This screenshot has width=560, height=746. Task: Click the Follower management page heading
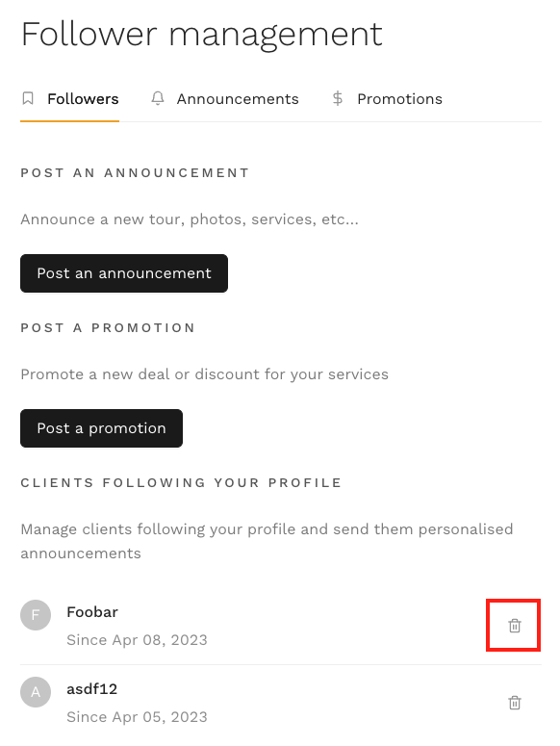click(202, 35)
